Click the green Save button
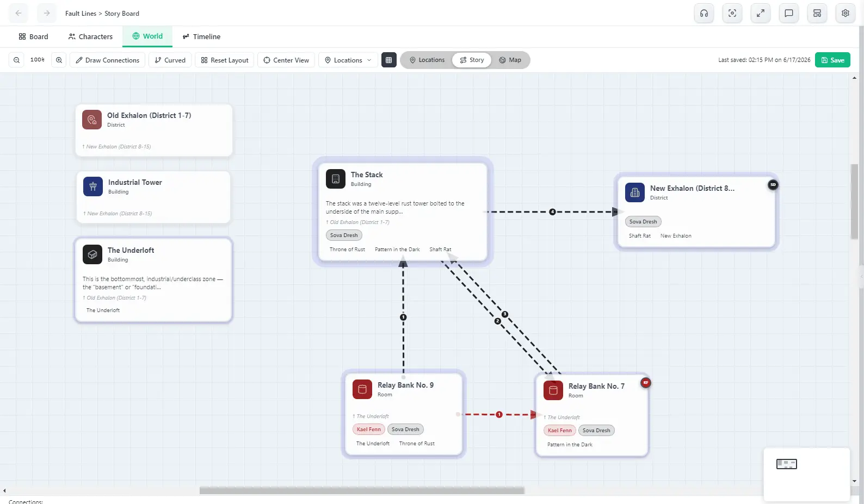This screenshot has width=864, height=504. [x=832, y=60]
